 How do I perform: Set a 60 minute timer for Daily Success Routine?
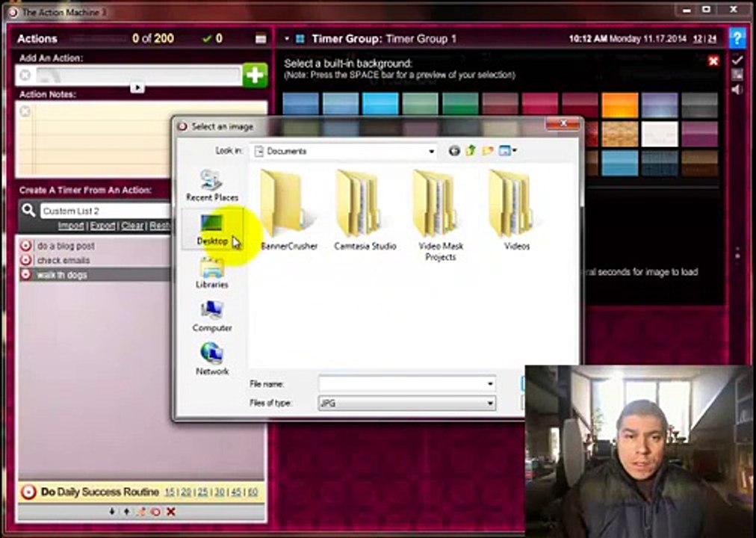tap(252, 492)
